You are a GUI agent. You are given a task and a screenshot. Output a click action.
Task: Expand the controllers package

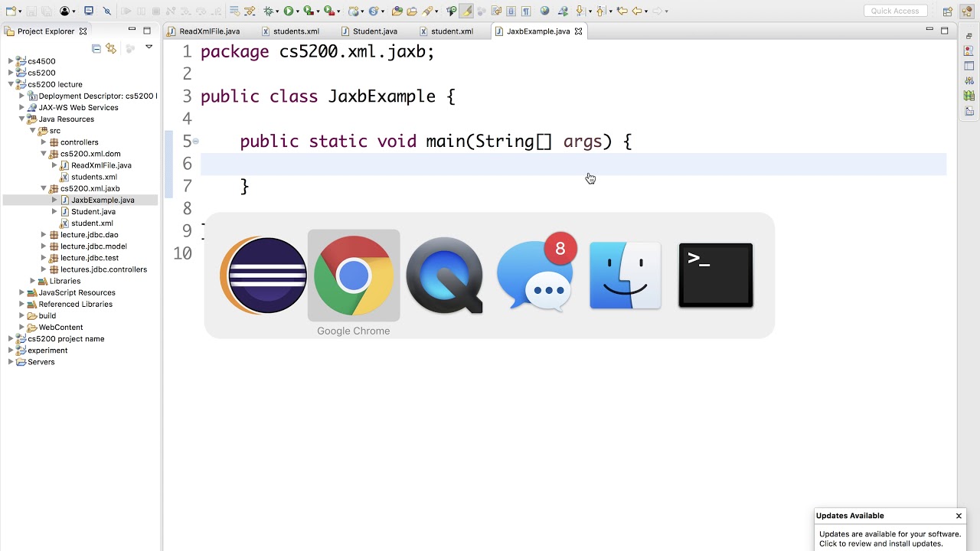[44, 142]
